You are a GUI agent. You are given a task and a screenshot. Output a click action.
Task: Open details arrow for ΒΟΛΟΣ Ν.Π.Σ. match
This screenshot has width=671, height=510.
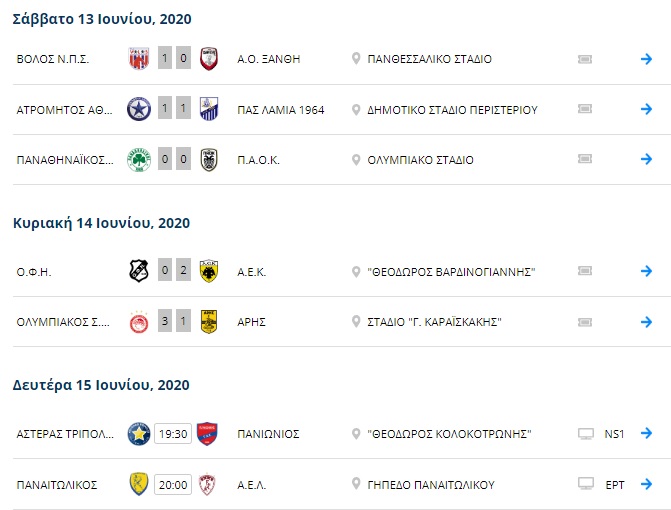(x=646, y=59)
